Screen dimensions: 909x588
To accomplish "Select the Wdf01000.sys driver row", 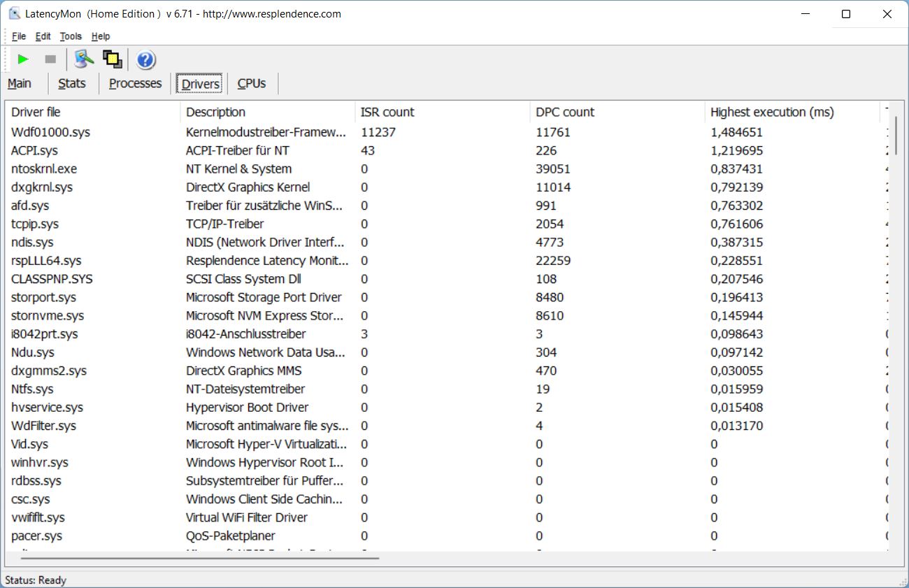I will [50, 132].
